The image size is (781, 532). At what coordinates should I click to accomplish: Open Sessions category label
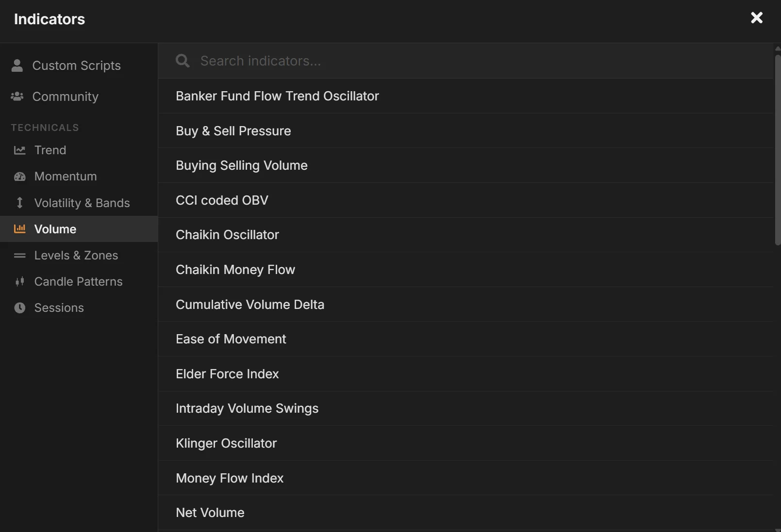click(x=59, y=307)
